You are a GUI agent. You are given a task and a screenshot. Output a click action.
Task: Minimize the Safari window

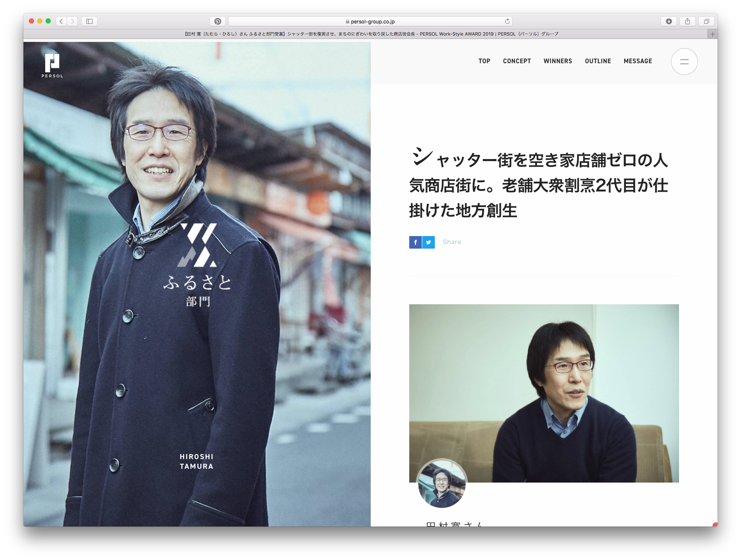click(40, 21)
